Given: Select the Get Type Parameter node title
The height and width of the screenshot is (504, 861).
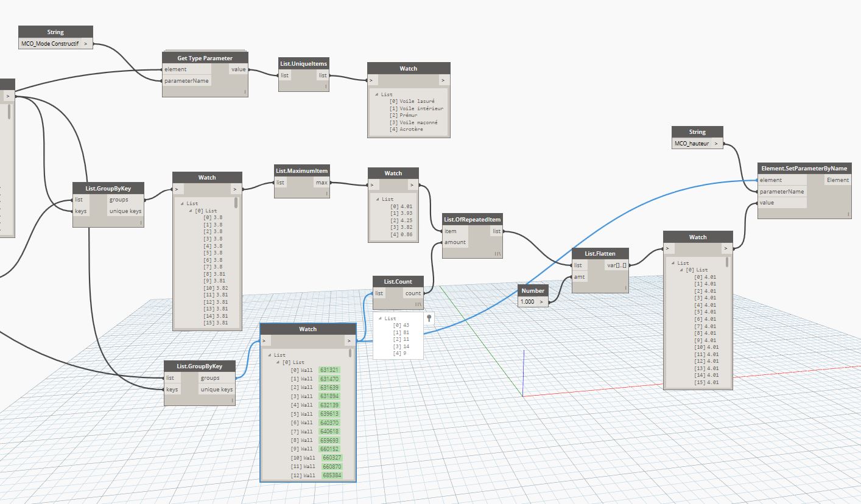Looking at the screenshot, I should click(x=205, y=58).
